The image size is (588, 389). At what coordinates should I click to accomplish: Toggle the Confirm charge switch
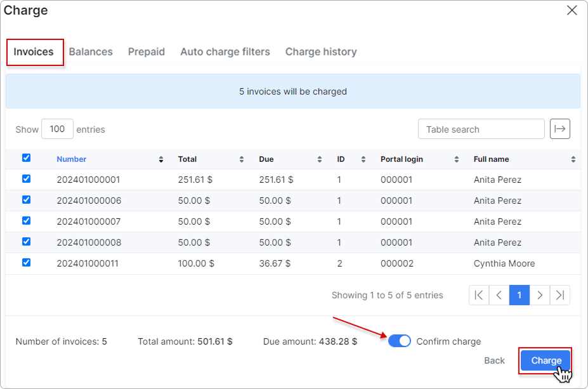click(x=400, y=341)
